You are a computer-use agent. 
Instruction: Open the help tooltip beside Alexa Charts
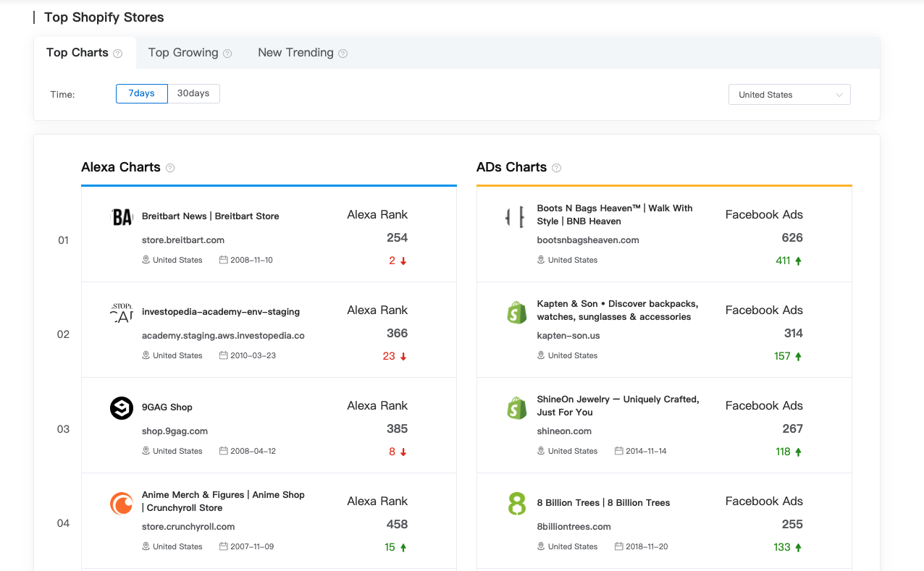click(x=169, y=167)
